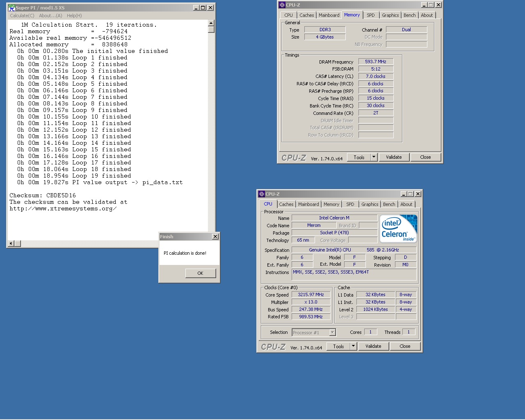Click Tools button in lower CPU-Z window
The width and height of the screenshot is (525, 420).
[338, 346]
